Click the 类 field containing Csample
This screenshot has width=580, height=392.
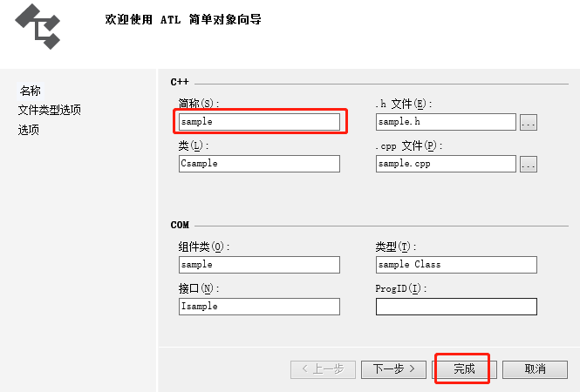(259, 164)
